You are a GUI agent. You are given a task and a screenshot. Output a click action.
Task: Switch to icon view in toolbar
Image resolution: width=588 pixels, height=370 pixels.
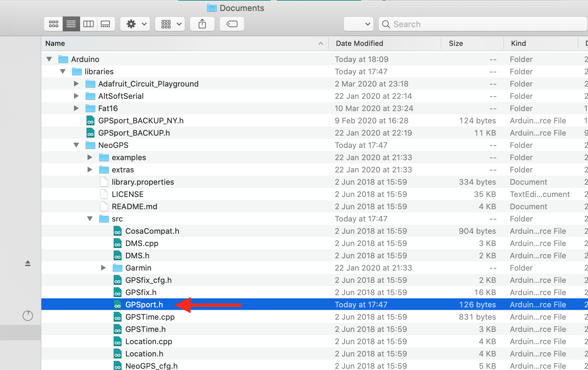point(53,24)
